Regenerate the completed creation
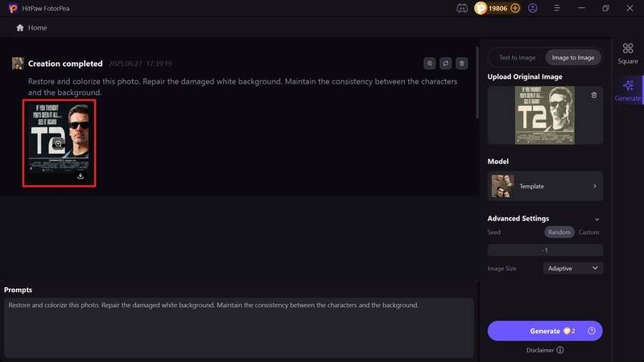This screenshot has height=362, width=644. 446,64
